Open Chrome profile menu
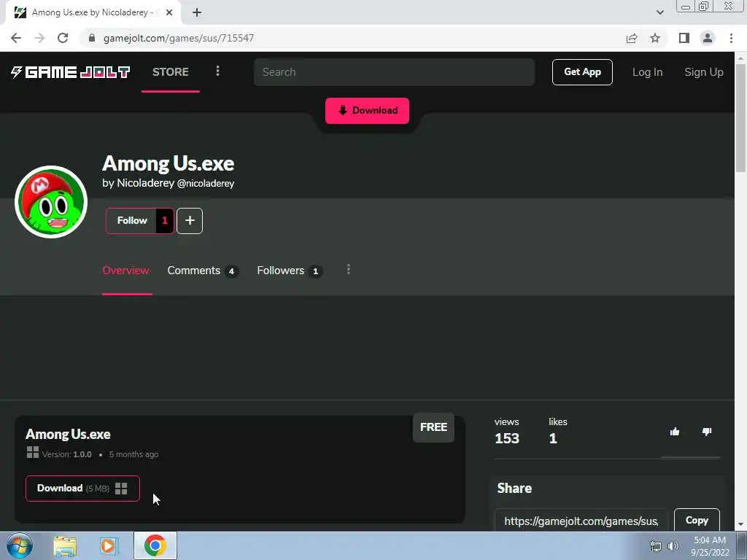 708,38
